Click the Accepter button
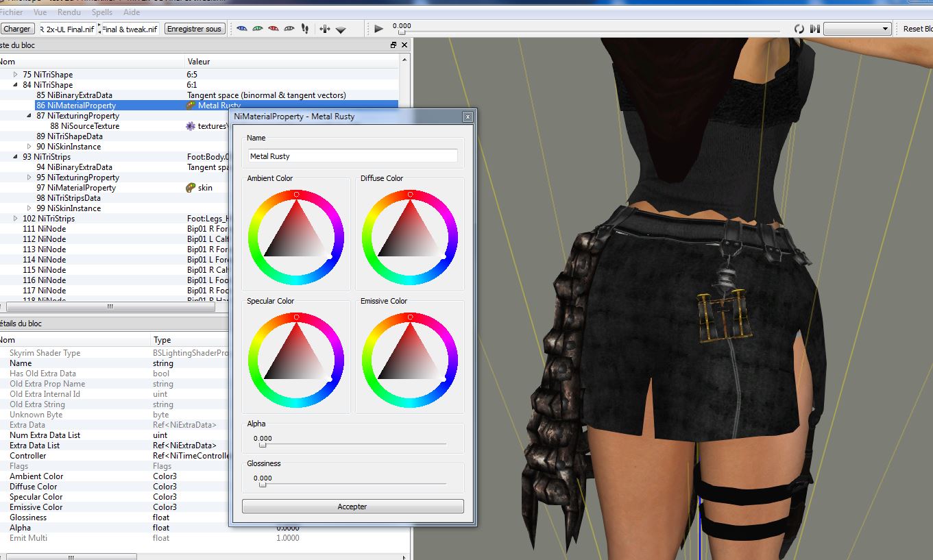Screen dimensions: 933x560 click(x=352, y=507)
